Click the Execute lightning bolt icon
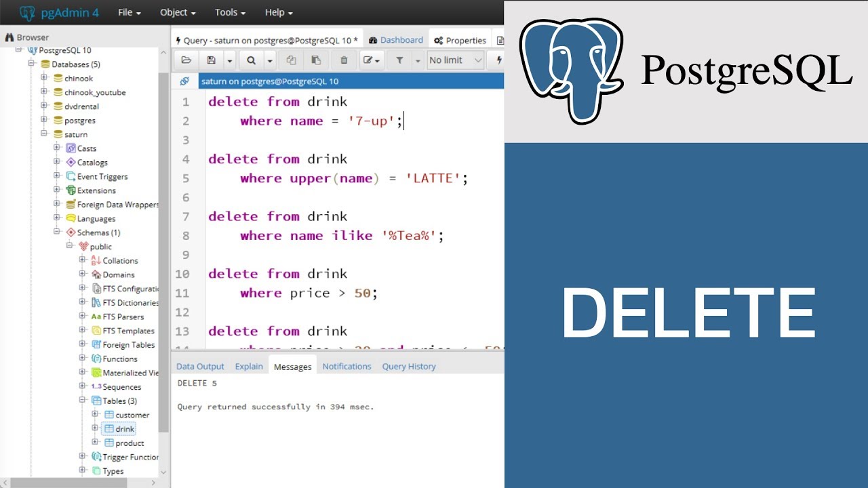This screenshot has width=868, height=488. coord(499,60)
